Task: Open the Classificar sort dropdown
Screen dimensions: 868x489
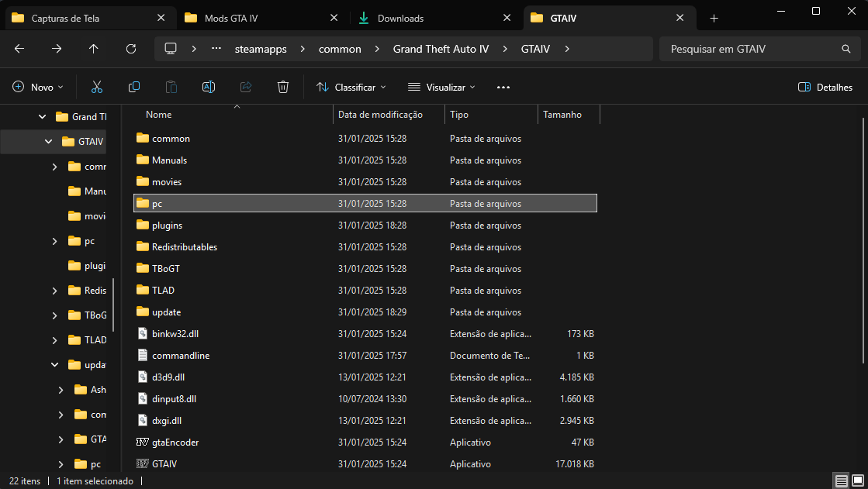Action: click(x=351, y=87)
